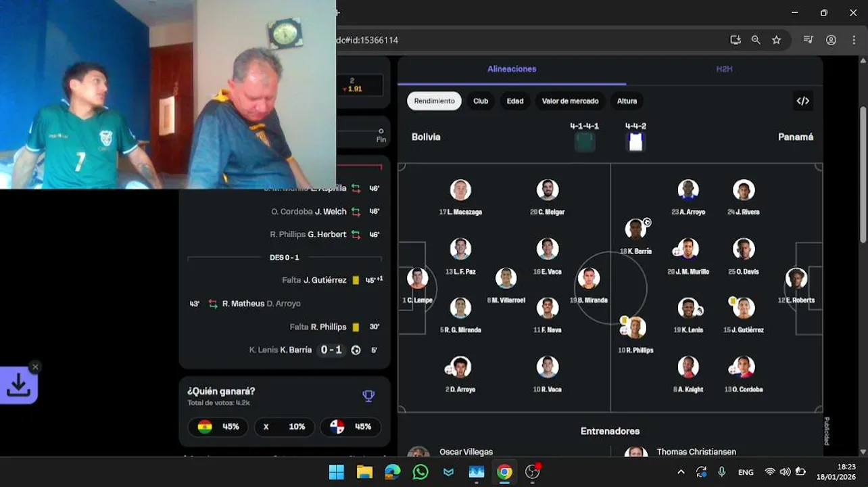Open player K. Barría avatar
Screen dimensions: 868x487
635,229
